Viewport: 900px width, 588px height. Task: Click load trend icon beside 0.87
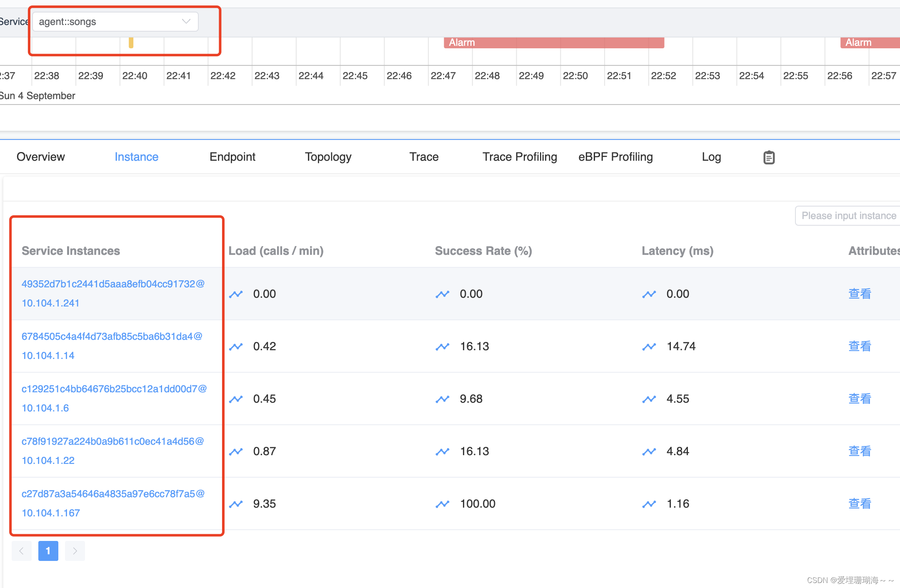point(236,451)
